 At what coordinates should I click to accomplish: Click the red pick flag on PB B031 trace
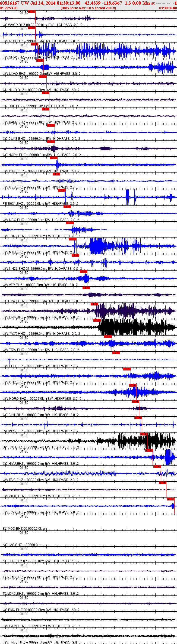coord(62,190)
